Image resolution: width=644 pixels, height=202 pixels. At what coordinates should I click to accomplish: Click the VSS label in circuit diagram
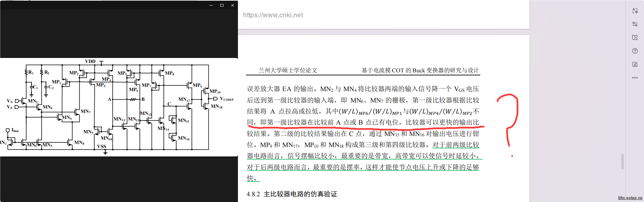pos(101,146)
